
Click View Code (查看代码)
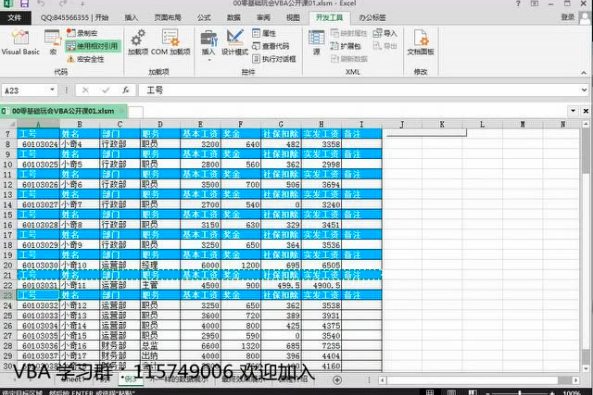tap(271, 46)
